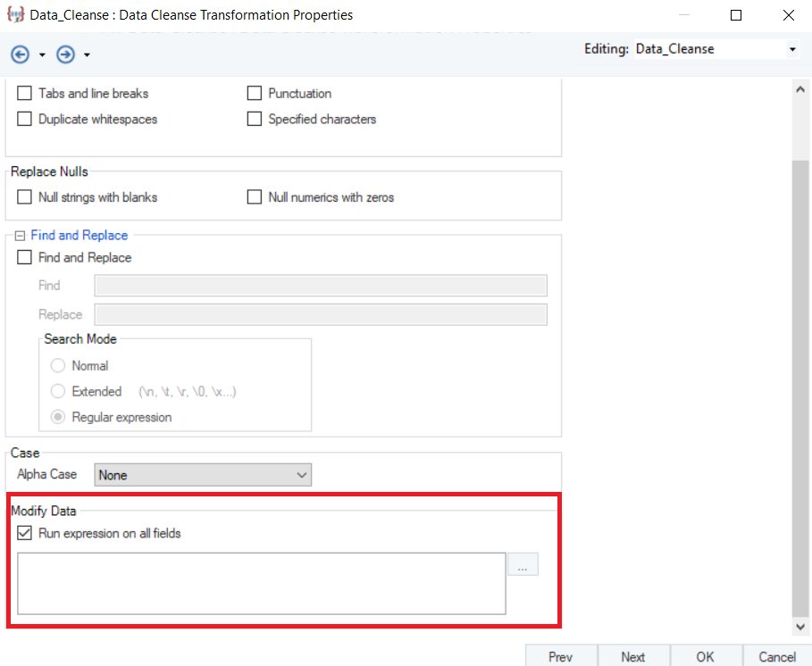Viewport: 812px width, 666px height.
Task: Click the back navigation arrow icon
Action: click(20, 54)
